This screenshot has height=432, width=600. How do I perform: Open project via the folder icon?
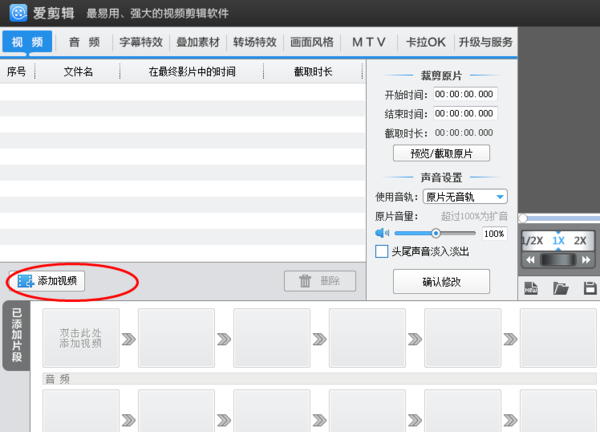click(561, 288)
